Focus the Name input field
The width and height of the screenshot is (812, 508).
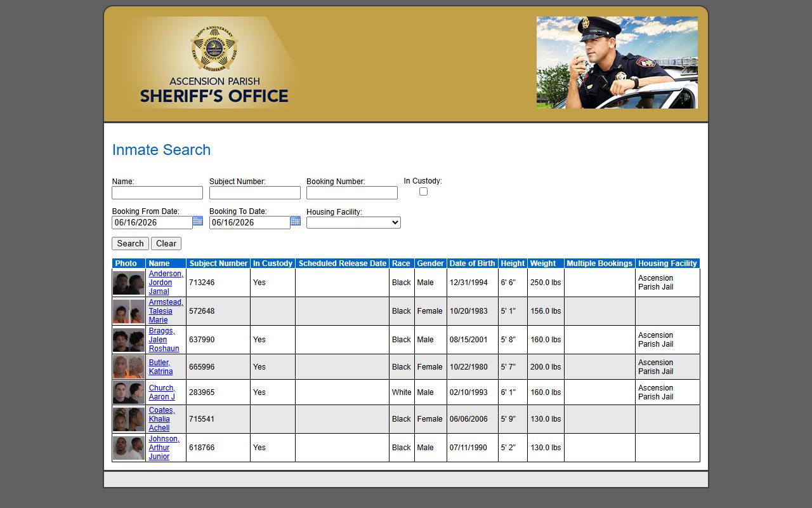(x=157, y=192)
